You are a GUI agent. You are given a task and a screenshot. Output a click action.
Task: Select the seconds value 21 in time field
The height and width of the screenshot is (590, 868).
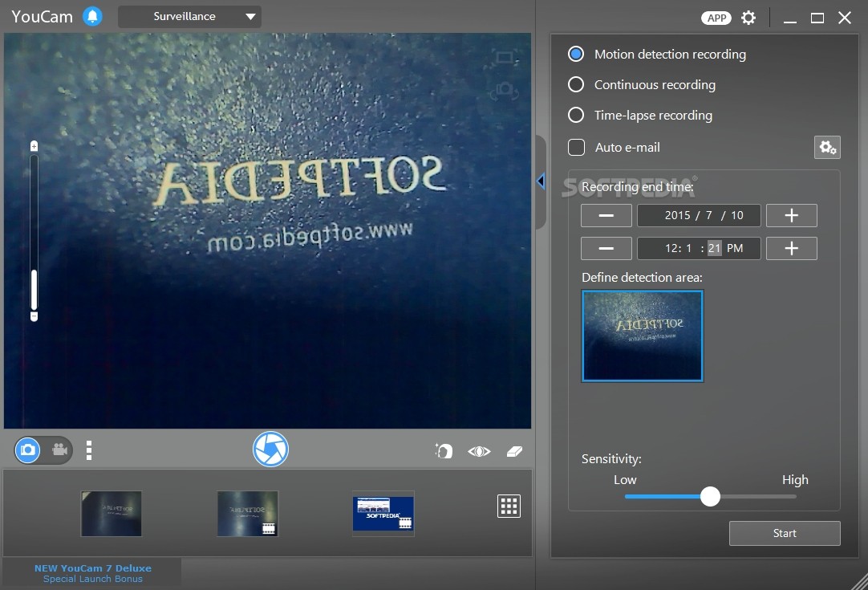pyautogui.click(x=714, y=248)
